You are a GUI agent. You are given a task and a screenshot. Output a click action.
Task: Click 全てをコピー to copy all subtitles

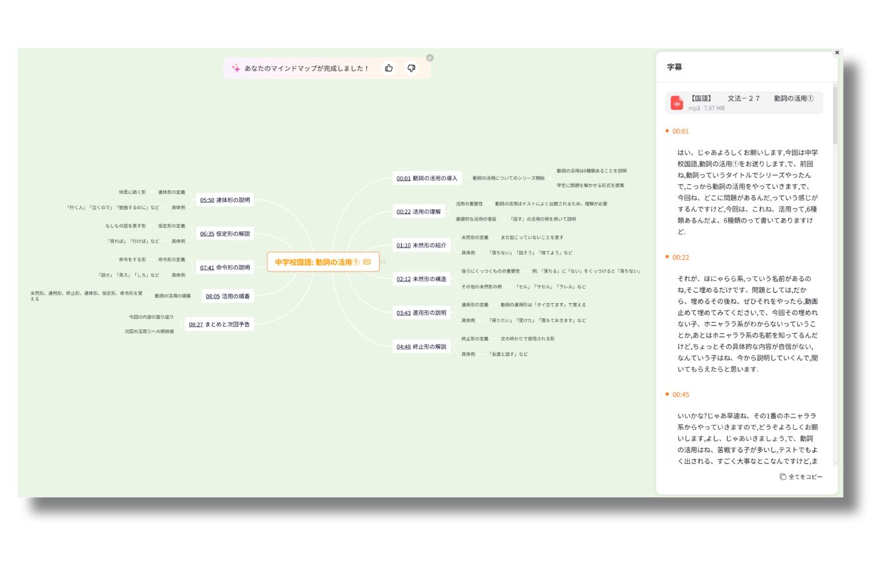tap(801, 477)
